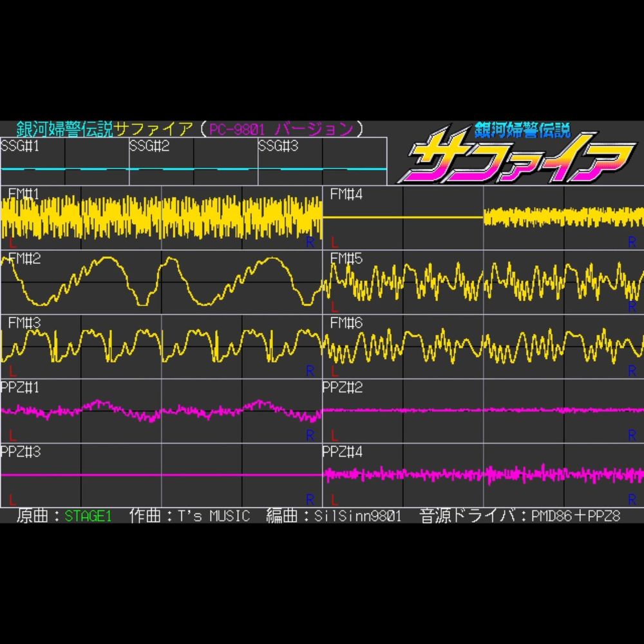Click the dense yellow FM#1 waveform

tap(162, 217)
